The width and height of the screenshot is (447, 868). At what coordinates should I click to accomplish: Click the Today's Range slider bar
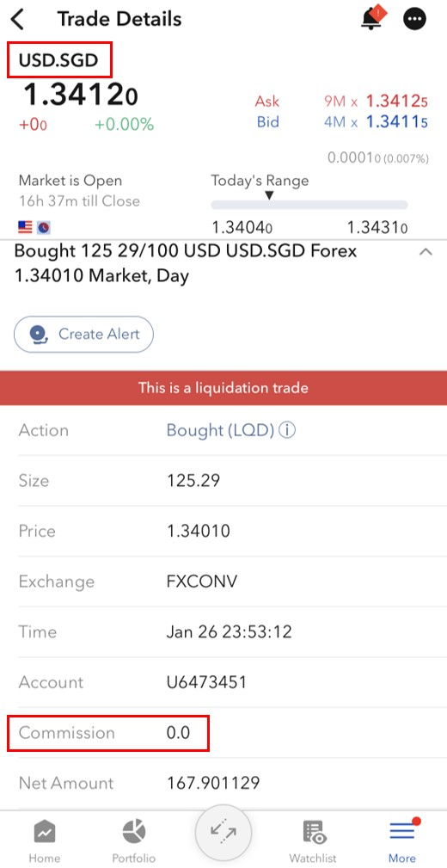click(x=309, y=205)
